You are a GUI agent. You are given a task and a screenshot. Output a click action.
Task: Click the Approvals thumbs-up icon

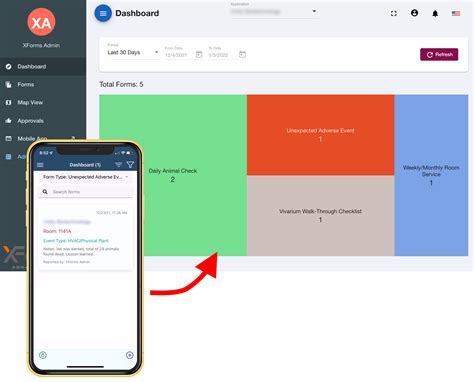[x=9, y=121]
